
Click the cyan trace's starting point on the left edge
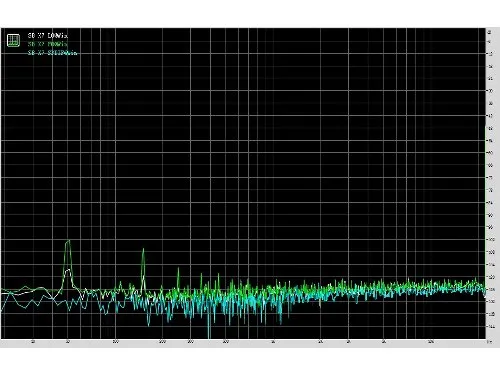pos(2,310)
